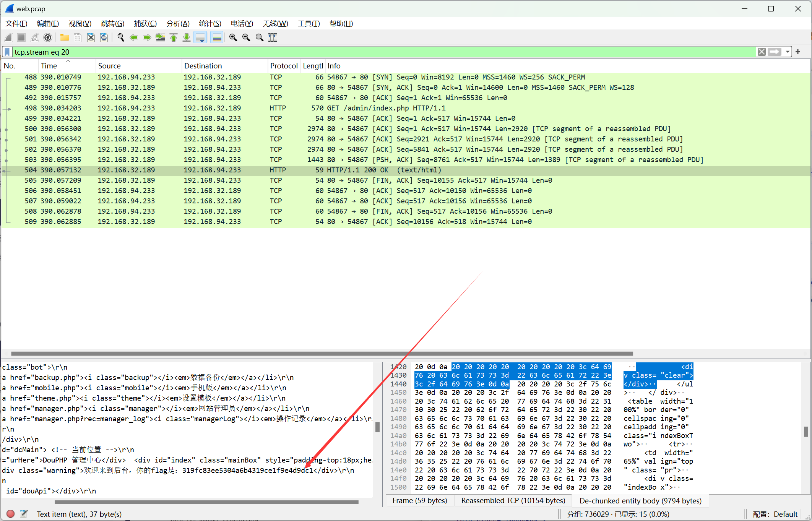
Task: Open the 电话(Y) menu
Action: (242, 24)
